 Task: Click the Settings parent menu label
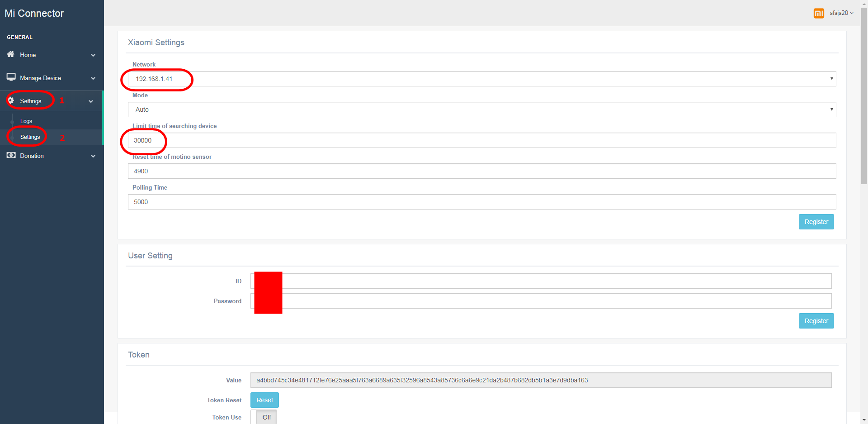click(x=31, y=101)
